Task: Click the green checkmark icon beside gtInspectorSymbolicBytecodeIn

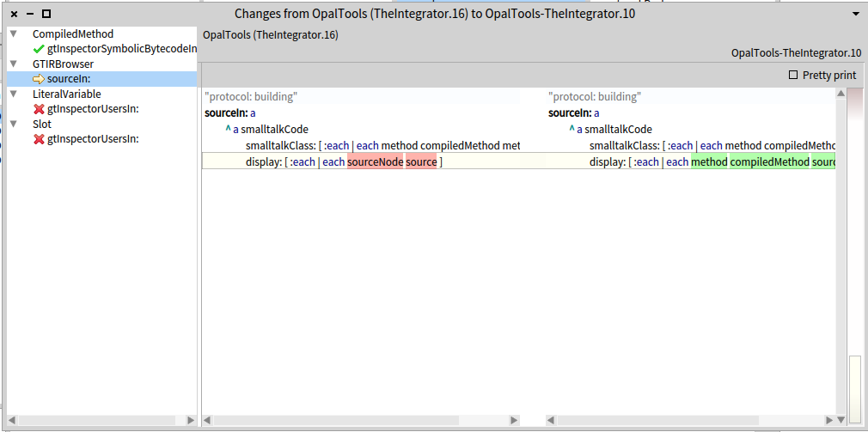Action: (x=39, y=49)
